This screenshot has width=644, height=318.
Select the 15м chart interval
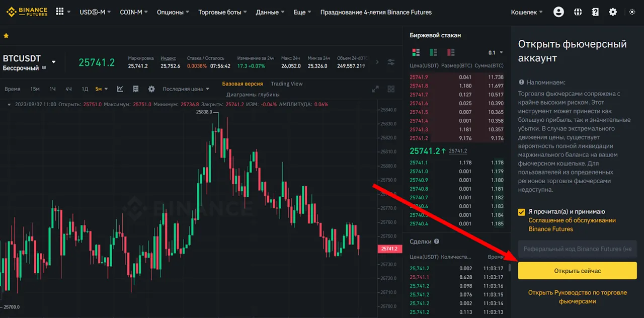35,89
